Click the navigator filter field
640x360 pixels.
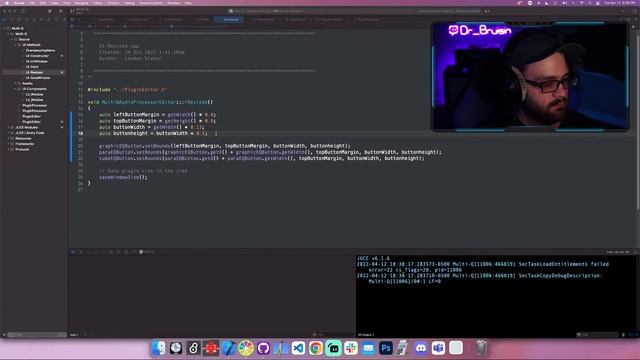pos(37,335)
